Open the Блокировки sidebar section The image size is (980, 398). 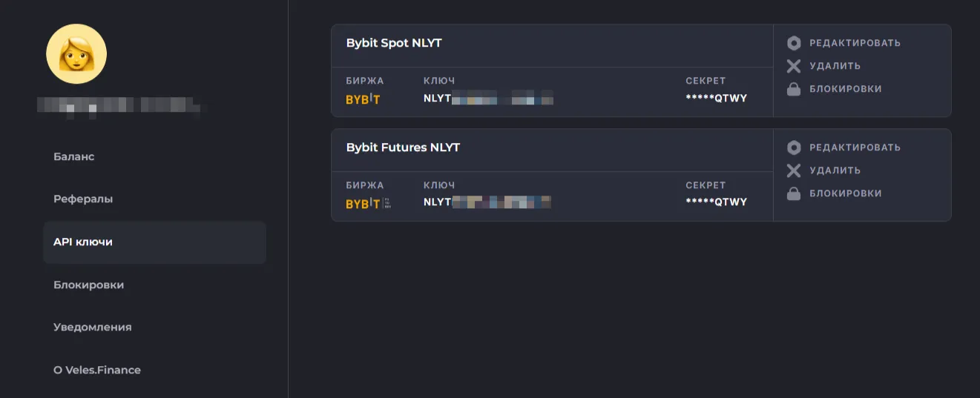(x=89, y=285)
